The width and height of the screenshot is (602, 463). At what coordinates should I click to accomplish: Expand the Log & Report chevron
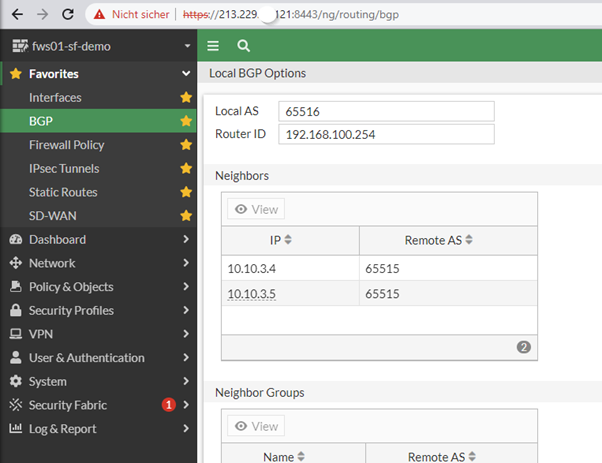(186, 428)
